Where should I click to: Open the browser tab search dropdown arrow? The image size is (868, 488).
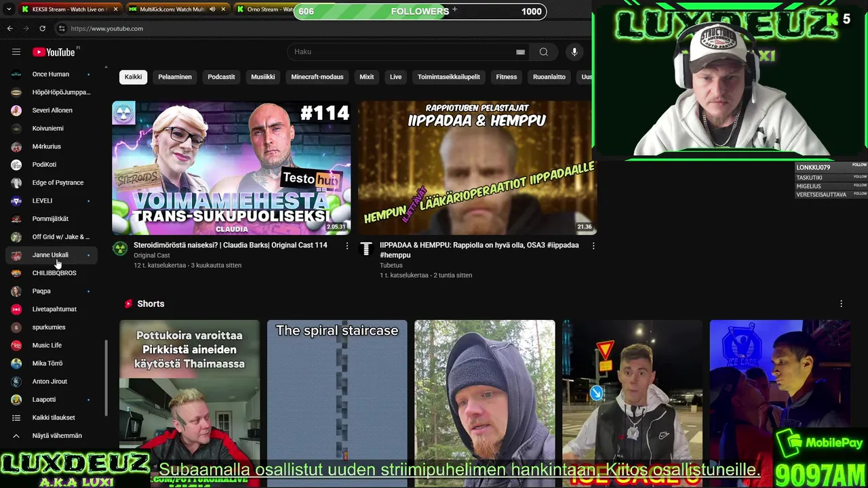click(x=9, y=9)
